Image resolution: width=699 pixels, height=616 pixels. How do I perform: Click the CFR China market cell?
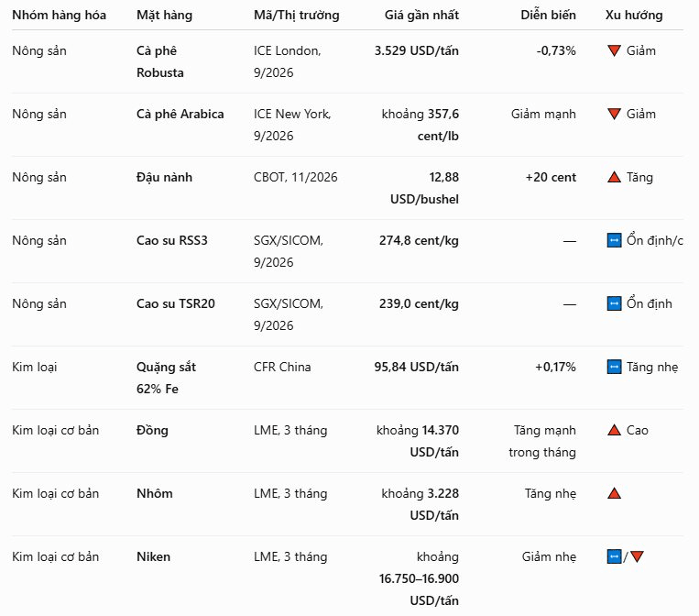click(x=282, y=367)
